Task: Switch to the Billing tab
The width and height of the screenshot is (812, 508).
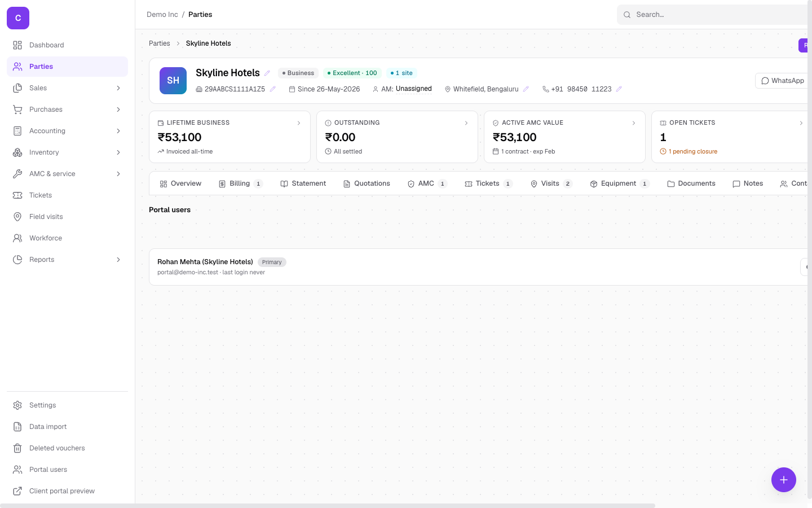Action: click(240, 183)
